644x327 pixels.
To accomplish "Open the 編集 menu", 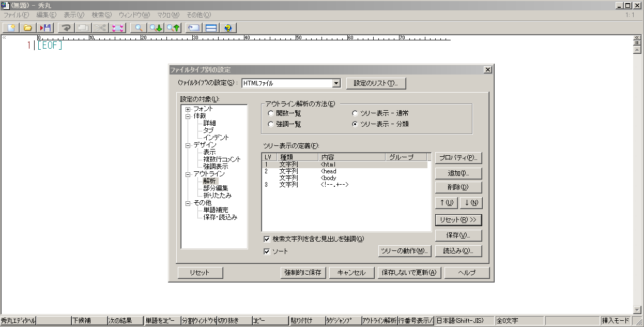I will [x=47, y=15].
